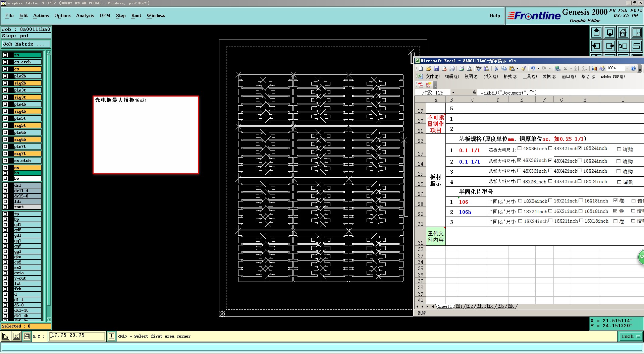Click Excel Save icon in toolbar
The width and height of the screenshot is (644, 354).
click(436, 68)
